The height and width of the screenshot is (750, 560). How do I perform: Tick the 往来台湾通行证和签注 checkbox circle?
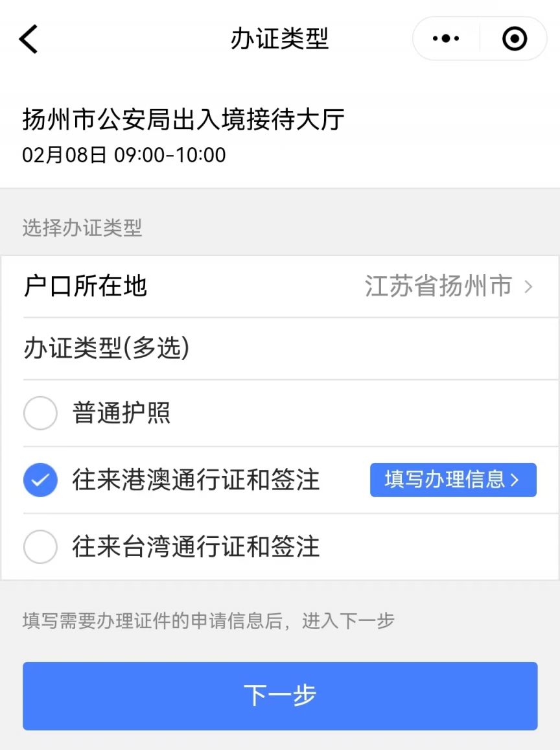tap(40, 548)
